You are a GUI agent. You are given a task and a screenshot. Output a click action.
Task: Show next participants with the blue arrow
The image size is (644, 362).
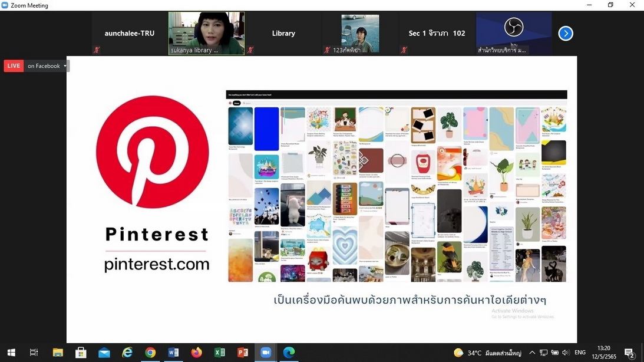pyautogui.click(x=566, y=33)
